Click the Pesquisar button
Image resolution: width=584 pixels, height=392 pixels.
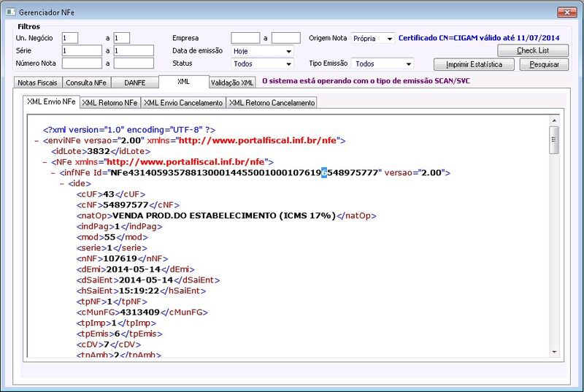544,64
